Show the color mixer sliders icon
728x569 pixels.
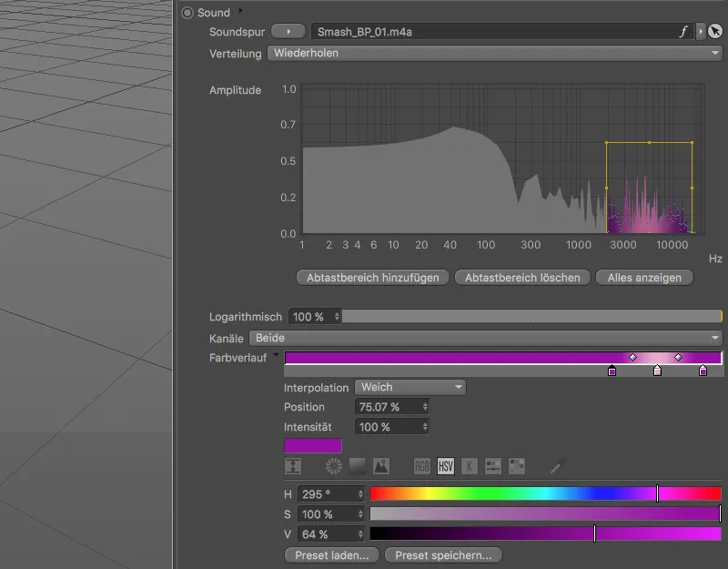coord(493,466)
